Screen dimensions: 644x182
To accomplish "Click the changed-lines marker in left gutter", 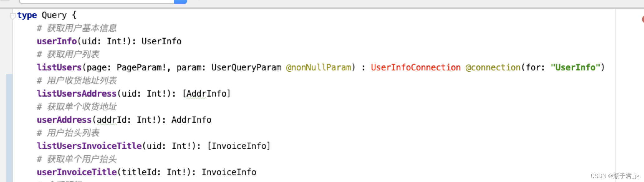I will click(10, 128).
